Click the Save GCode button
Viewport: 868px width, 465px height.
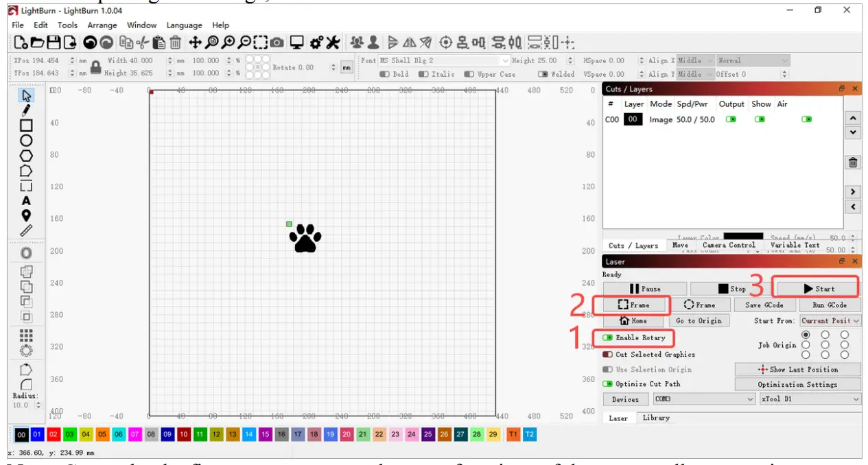[x=764, y=305]
